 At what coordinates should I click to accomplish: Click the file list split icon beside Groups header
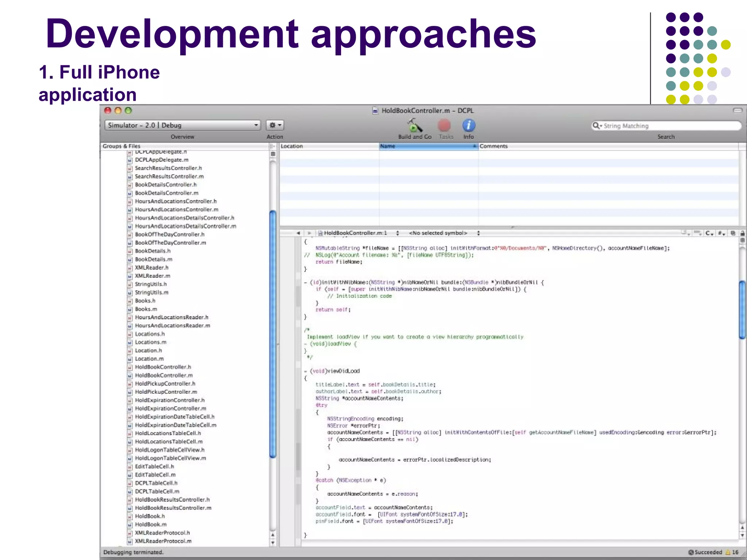[272, 146]
